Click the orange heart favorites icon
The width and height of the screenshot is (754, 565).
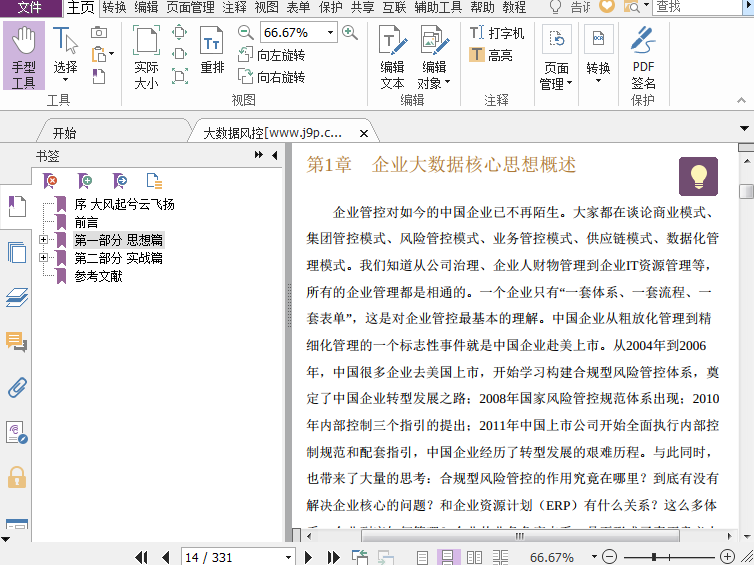click(x=607, y=6)
